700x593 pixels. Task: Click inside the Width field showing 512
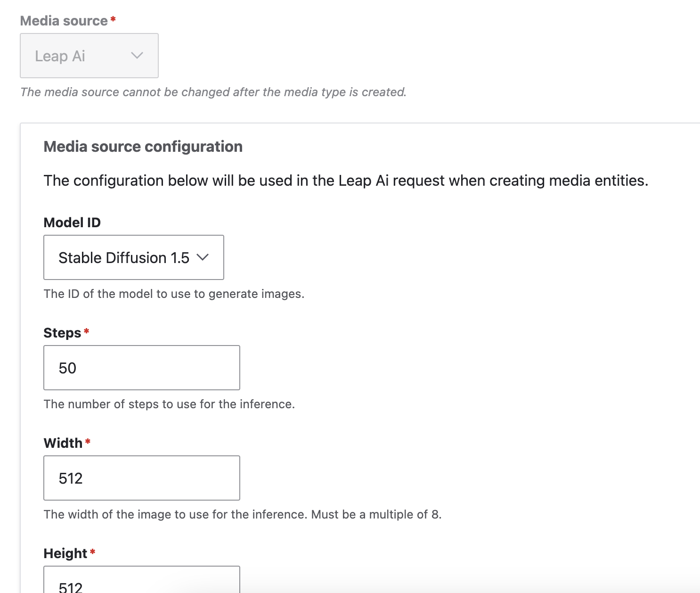[141, 478]
